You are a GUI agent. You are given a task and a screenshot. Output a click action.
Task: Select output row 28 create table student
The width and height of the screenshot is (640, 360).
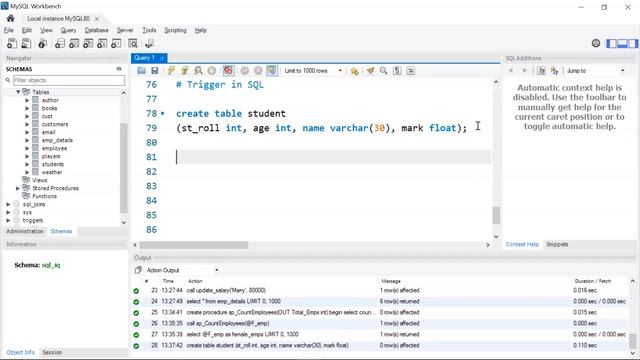(380, 345)
